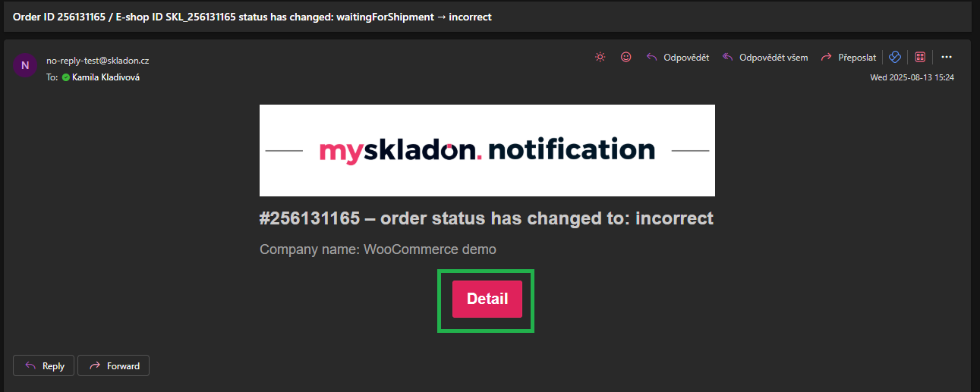Click the Přeposlat forward toolbar item
The image size is (980, 392).
(x=848, y=57)
